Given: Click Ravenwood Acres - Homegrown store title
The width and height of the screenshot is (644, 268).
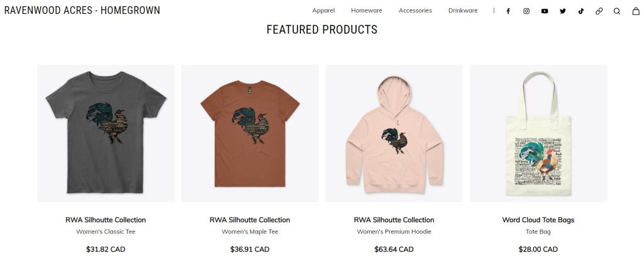Looking at the screenshot, I should (82, 11).
